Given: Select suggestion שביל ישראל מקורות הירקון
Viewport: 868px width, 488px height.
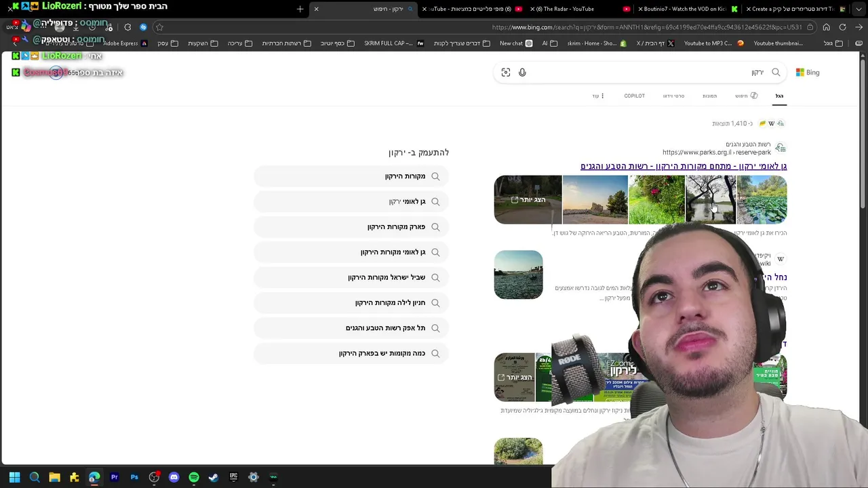Looking at the screenshot, I should [351, 277].
